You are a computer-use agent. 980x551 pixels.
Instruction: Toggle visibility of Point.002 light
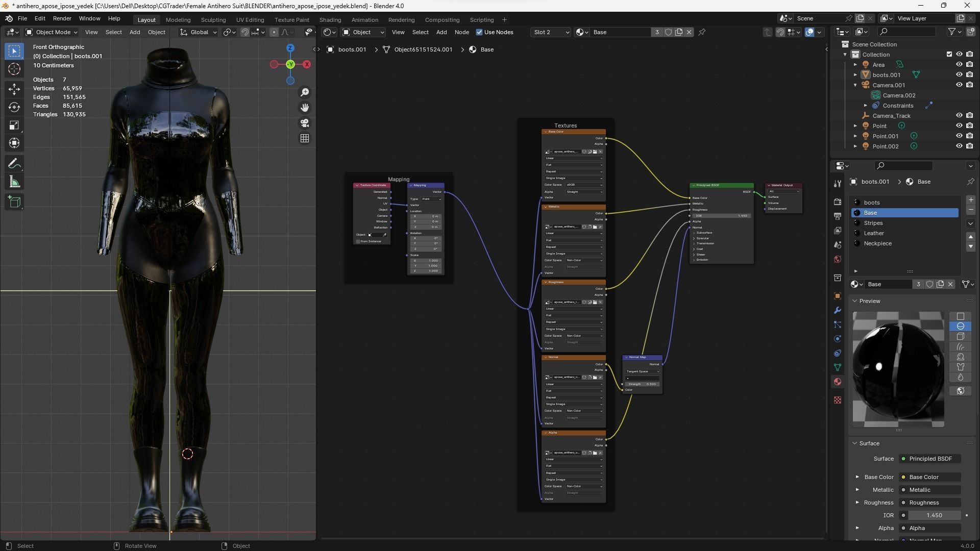959,146
